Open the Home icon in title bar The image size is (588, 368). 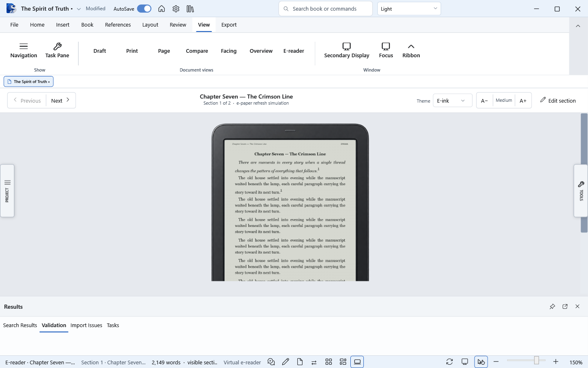tap(162, 9)
